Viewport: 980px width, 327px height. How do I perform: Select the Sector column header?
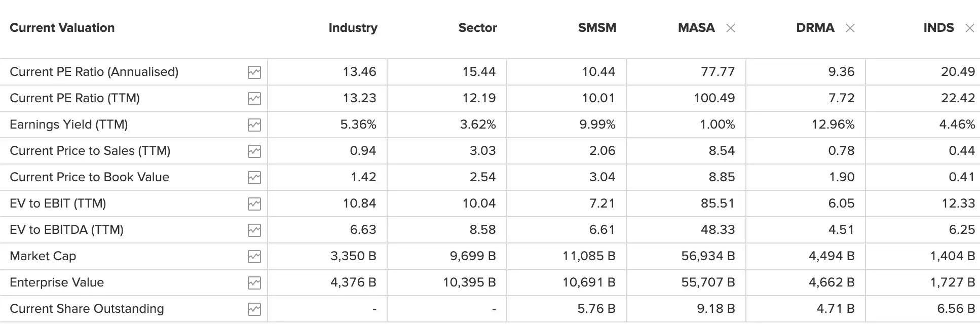[x=477, y=28]
